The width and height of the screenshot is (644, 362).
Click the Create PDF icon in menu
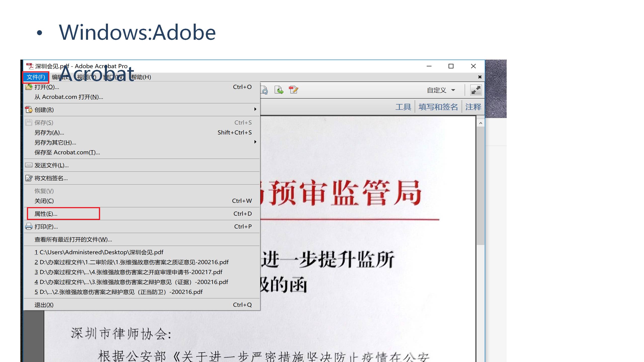point(29,110)
